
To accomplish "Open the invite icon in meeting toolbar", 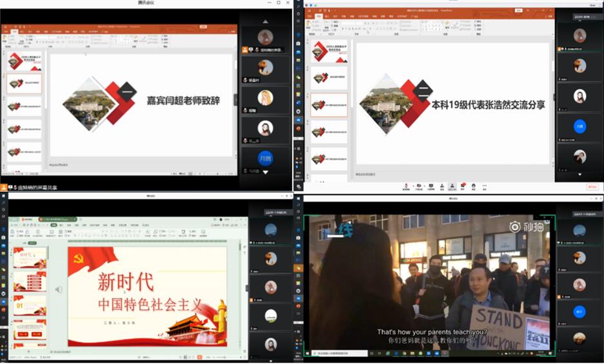I will tap(442, 186).
